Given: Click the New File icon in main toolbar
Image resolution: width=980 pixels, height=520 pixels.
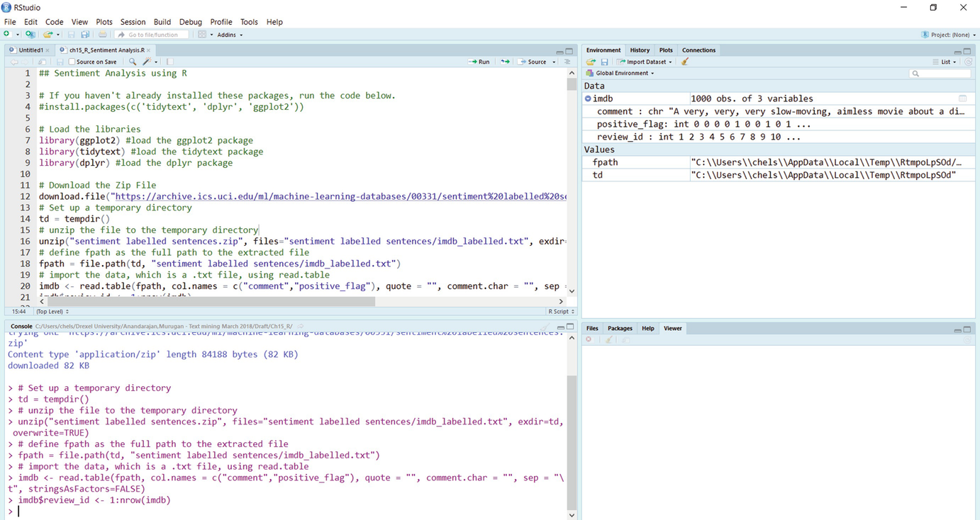Looking at the screenshot, I should pos(7,34).
